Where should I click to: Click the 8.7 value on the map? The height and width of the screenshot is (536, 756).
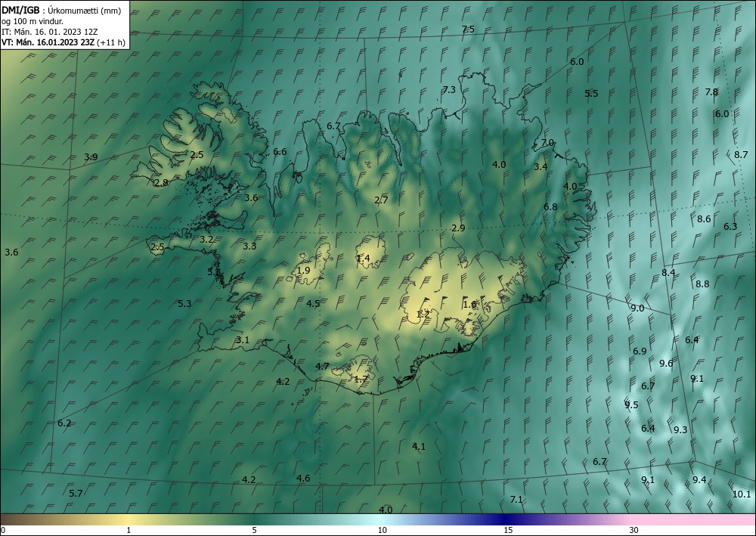pos(741,155)
